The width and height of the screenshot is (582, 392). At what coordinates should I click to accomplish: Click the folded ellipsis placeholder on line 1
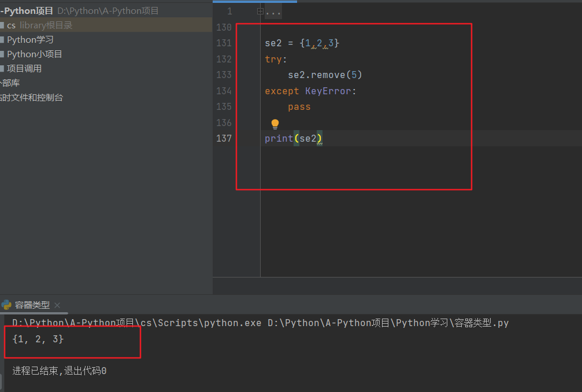273,12
